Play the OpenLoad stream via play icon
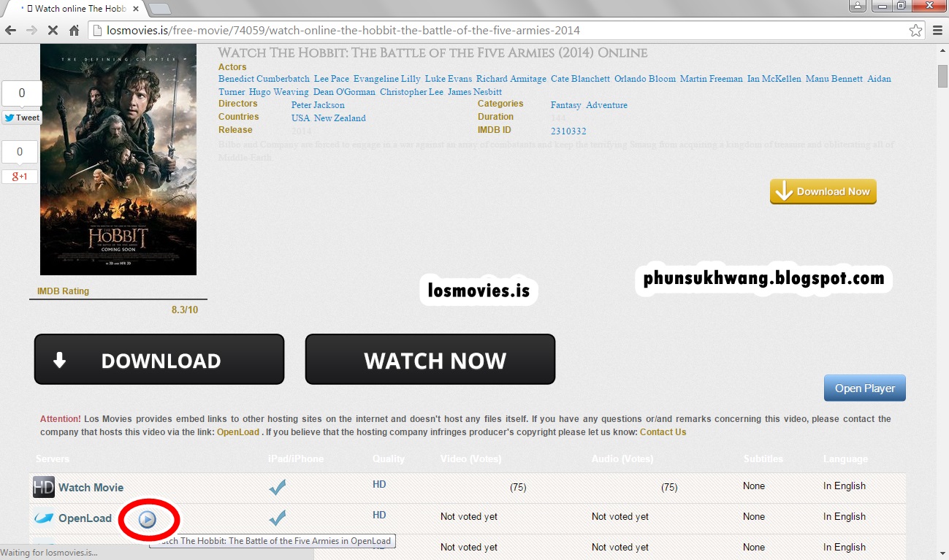949x560 pixels. point(148,519)
